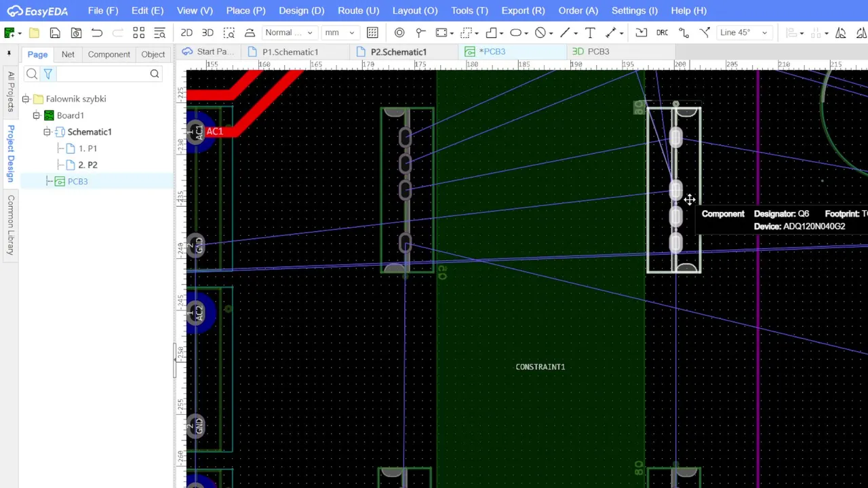Select the board outline polygon tool
Screen dimensions: 868x488
[491, 33]
